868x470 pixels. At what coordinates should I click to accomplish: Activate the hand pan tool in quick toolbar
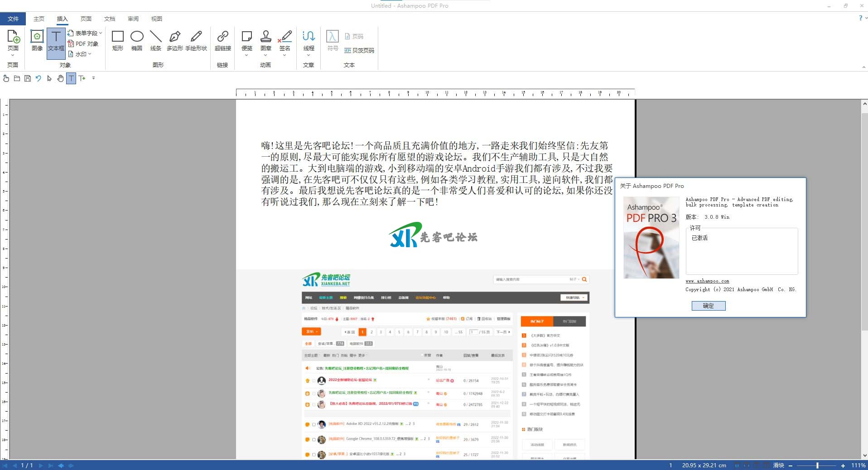[60, 78]
